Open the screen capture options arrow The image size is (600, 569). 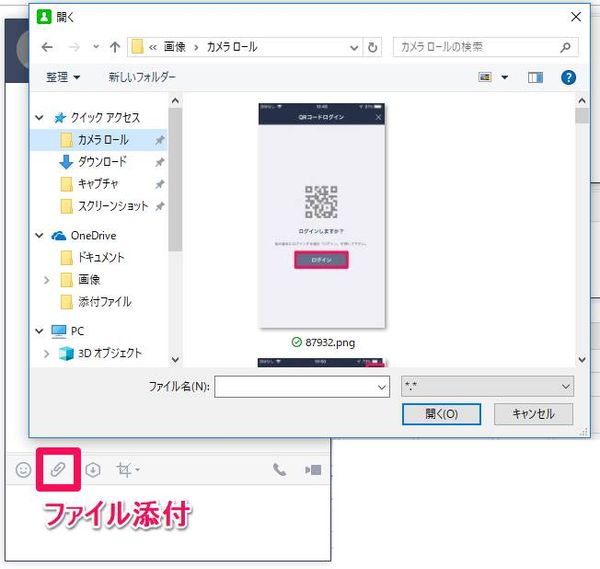[138, 469]
